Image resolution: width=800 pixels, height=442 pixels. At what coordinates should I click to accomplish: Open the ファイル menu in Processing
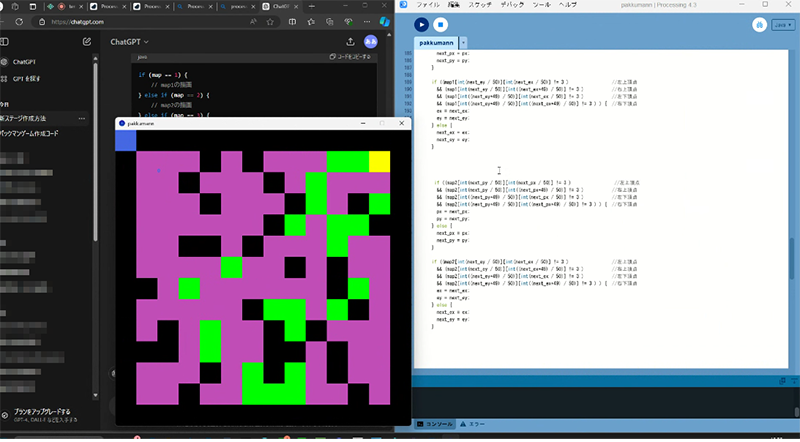click(427, 5)
